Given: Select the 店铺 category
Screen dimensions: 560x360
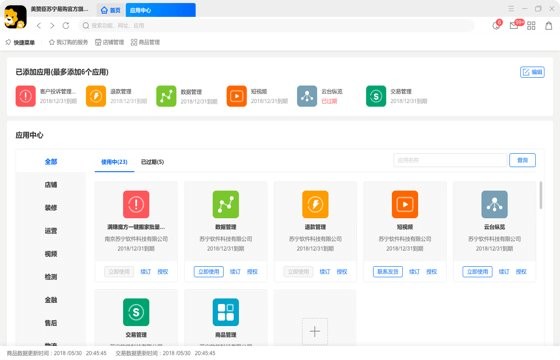Looking at the screenshot, I should 51,185.
